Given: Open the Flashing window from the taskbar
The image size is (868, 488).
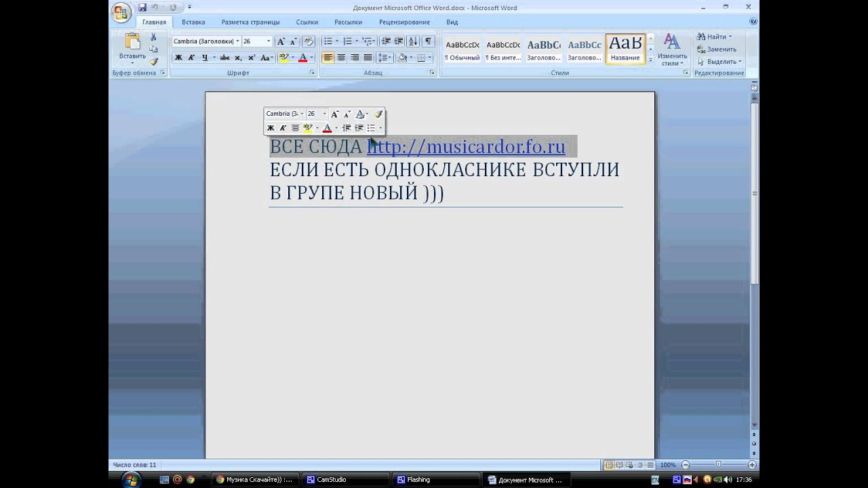Looking at the screenshot, I should (437, 479).
